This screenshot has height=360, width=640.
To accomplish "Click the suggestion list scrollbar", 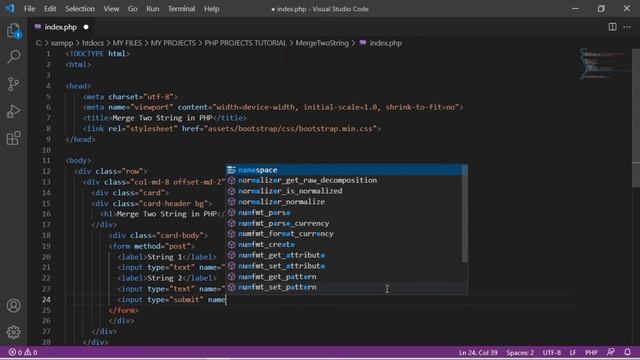I will click(x=464, y=213).
